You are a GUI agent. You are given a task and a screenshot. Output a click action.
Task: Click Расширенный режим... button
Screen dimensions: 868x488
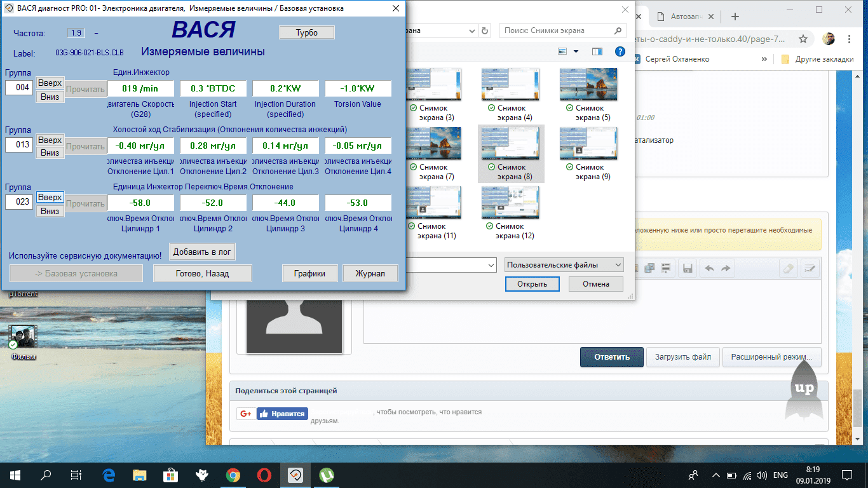tap(771, 357)
